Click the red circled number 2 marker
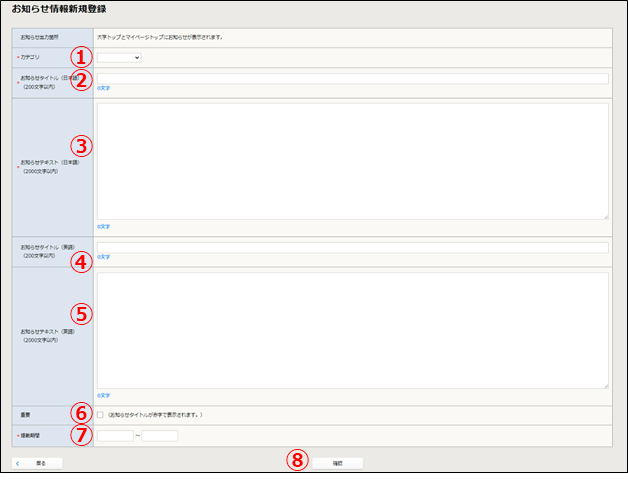 [x=83, y=80]
